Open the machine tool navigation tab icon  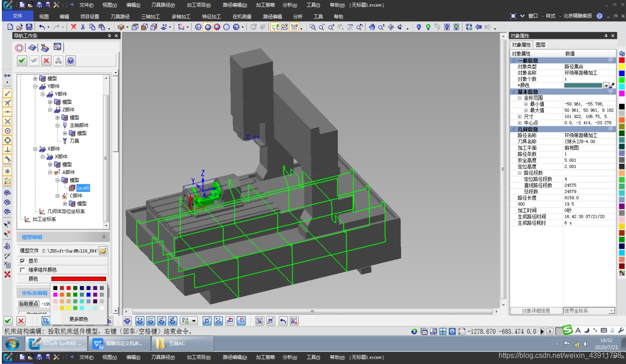45,47
